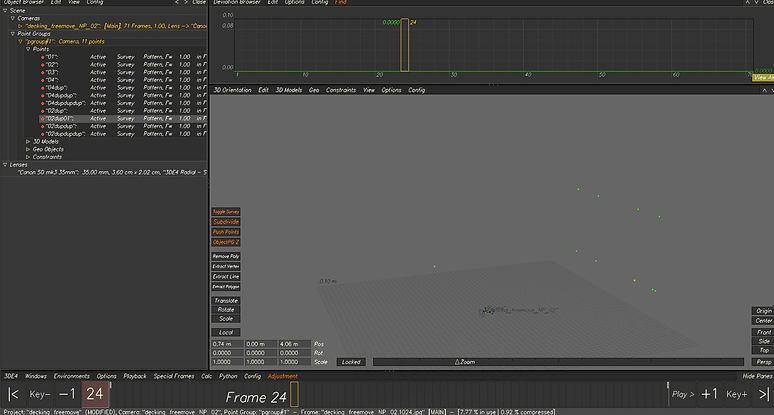
Task: Toggle the Local coordinate button
Action: pos(226,333)
